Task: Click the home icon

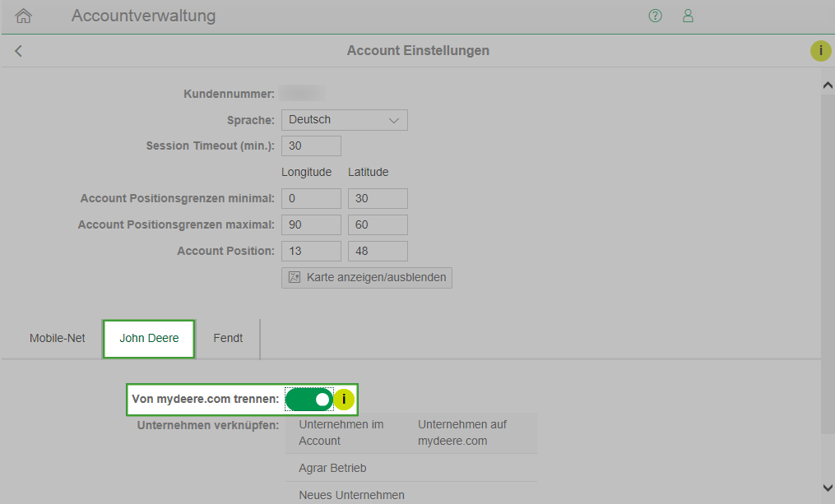Action: 24,16
